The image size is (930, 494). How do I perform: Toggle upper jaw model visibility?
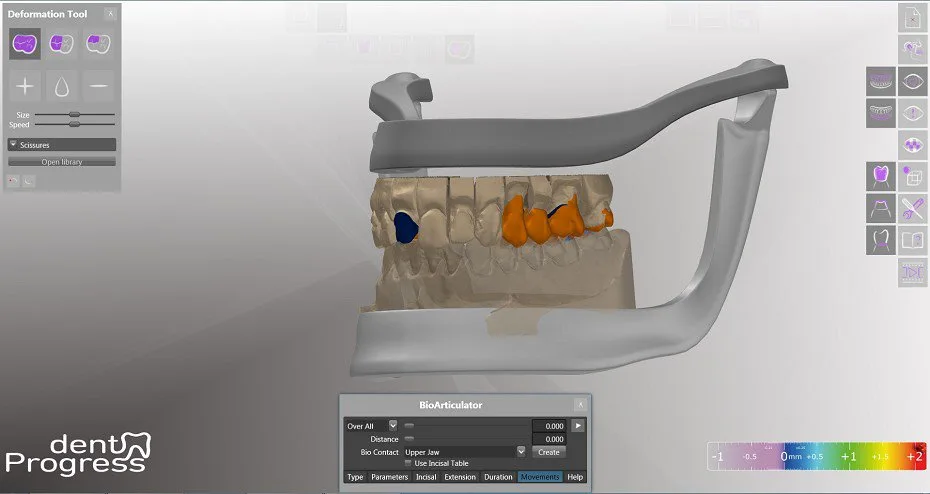tap(881, 81)
